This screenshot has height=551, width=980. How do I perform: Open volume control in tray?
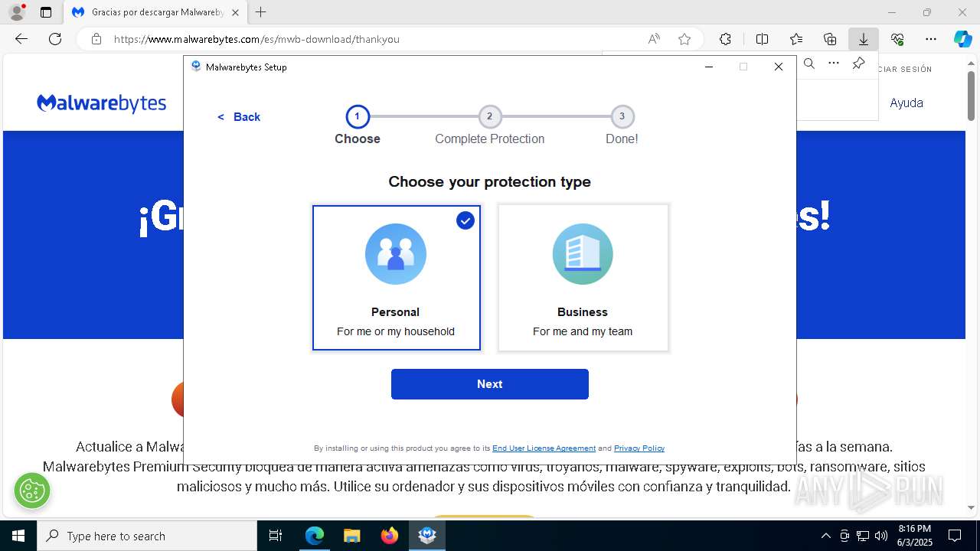pos(880,536)
